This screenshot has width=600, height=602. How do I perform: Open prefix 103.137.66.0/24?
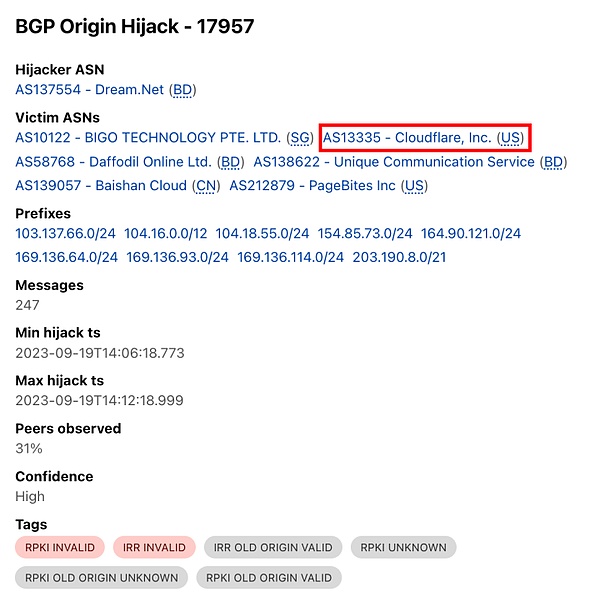tap(66, 233)
